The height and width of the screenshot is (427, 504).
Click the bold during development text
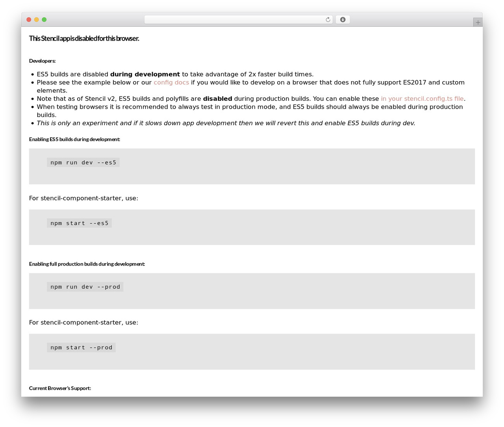tap(145, 74)
